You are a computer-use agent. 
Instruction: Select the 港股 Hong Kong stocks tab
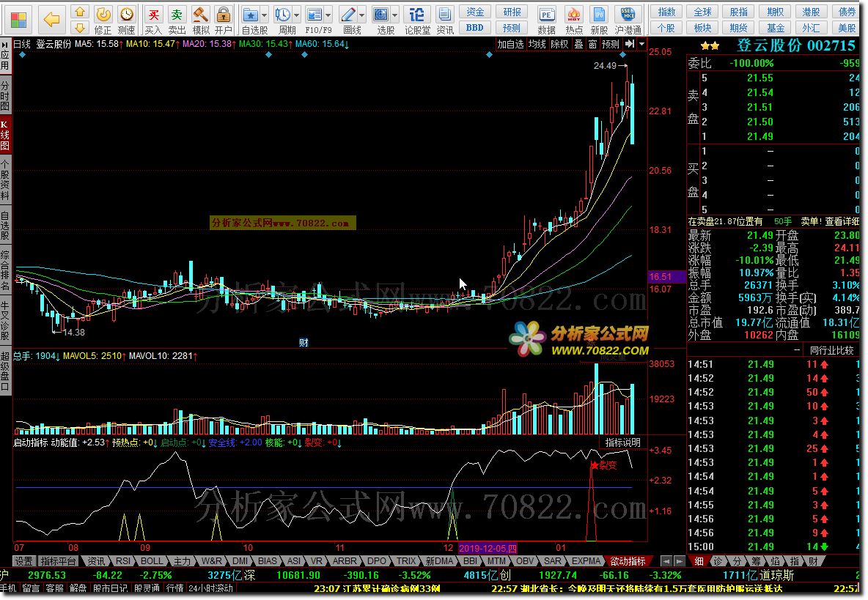click(x=811, y=12)
